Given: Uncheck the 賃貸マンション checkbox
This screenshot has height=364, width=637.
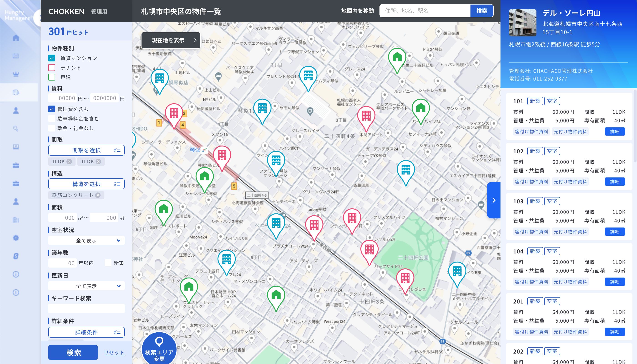Looking at the screenshot, I should click(52, 58).
